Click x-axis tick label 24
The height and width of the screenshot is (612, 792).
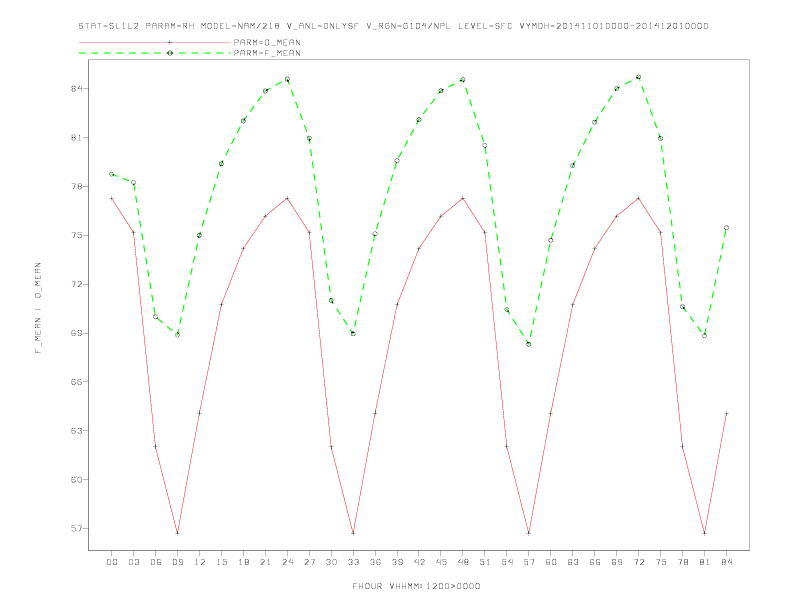click(x=287, y=562)
